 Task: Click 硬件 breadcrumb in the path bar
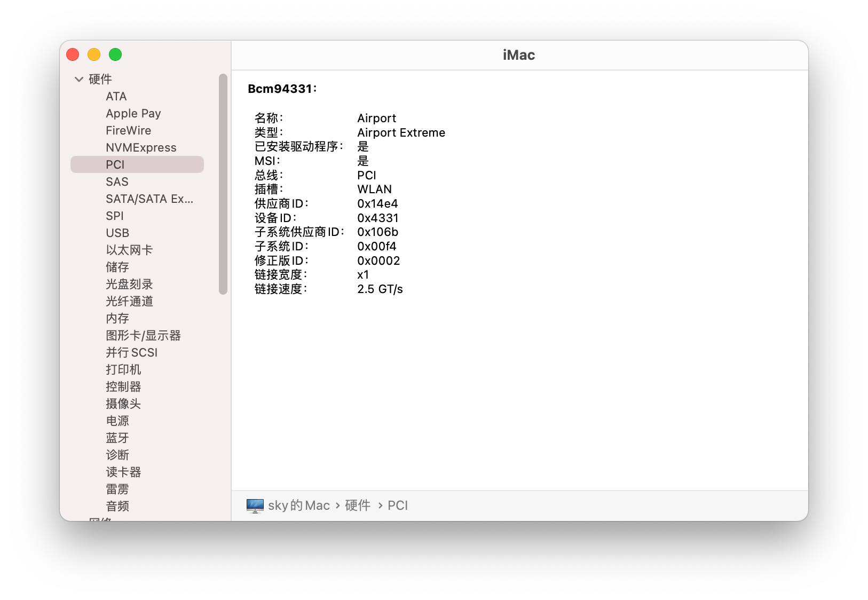point(358,506)
